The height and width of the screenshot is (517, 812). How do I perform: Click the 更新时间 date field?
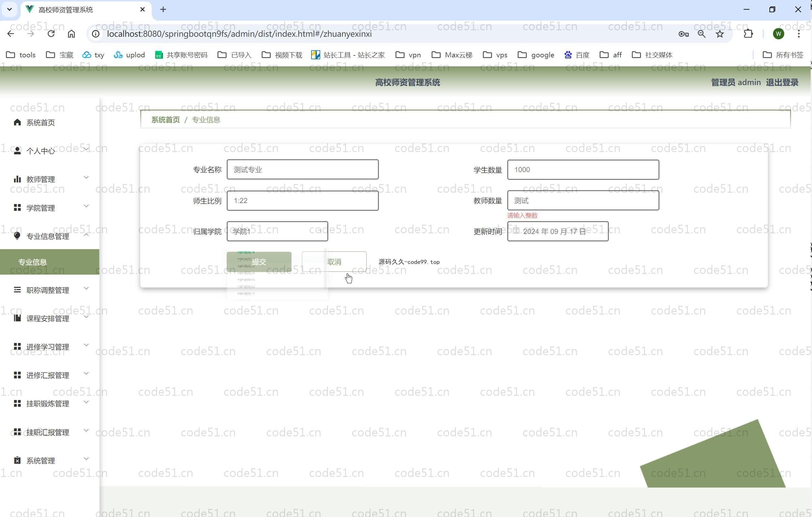tap(558, 231)
